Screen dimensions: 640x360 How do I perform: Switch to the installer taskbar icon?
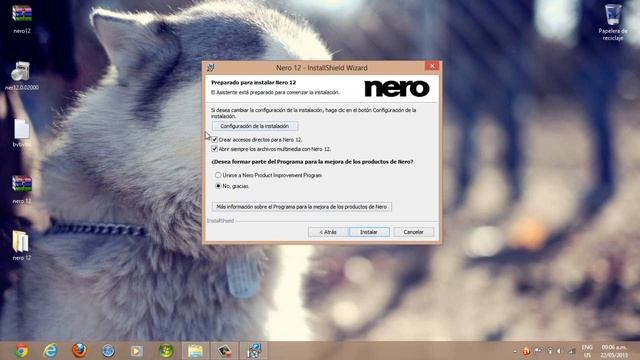pyautogui.click(x=254, y=351)
